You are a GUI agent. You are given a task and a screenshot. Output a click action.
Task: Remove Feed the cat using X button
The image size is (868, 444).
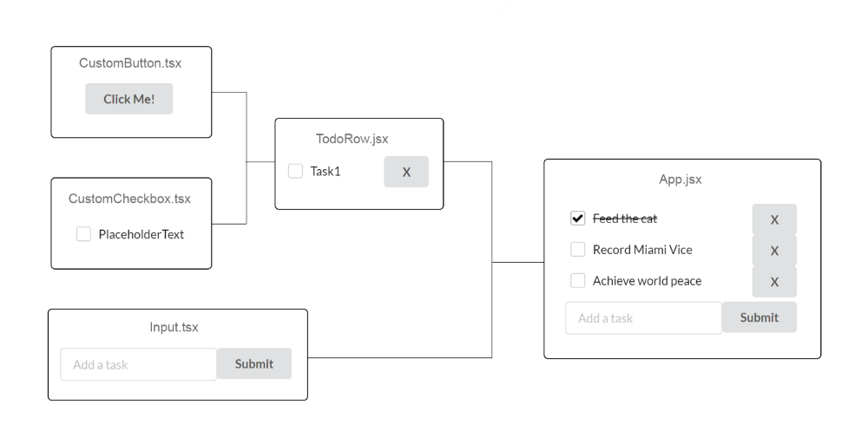pos(774,219)
